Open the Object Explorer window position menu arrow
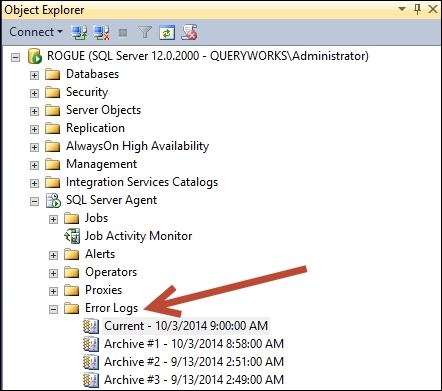The image size is (442, 391). click(402, 9)
